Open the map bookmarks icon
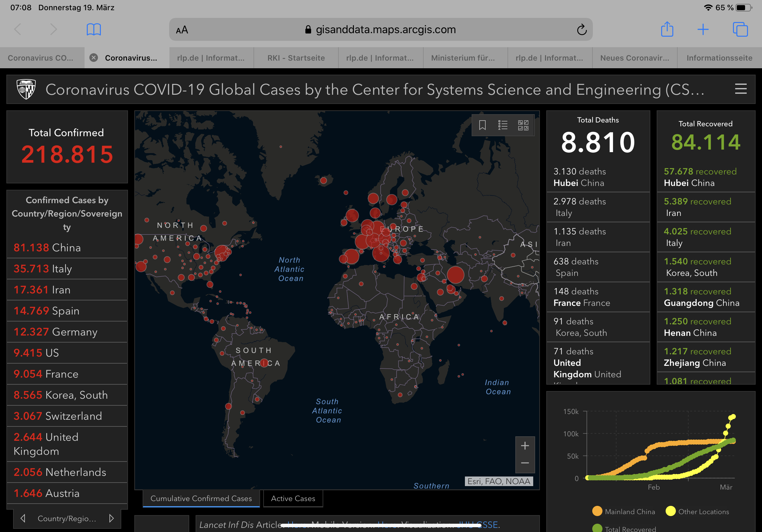 click(482, 125)
